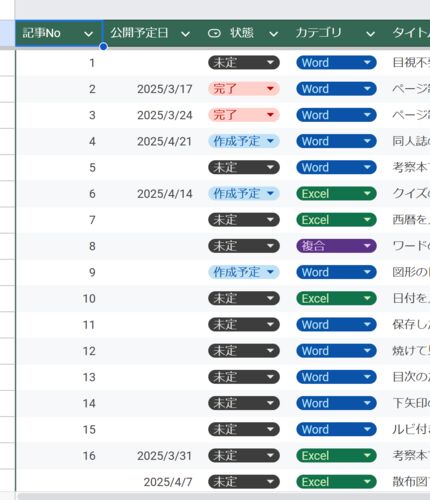Select the 記事No cell with value 8
The width and height of the screenshot is (430, 500).
(x=59, y=246)
